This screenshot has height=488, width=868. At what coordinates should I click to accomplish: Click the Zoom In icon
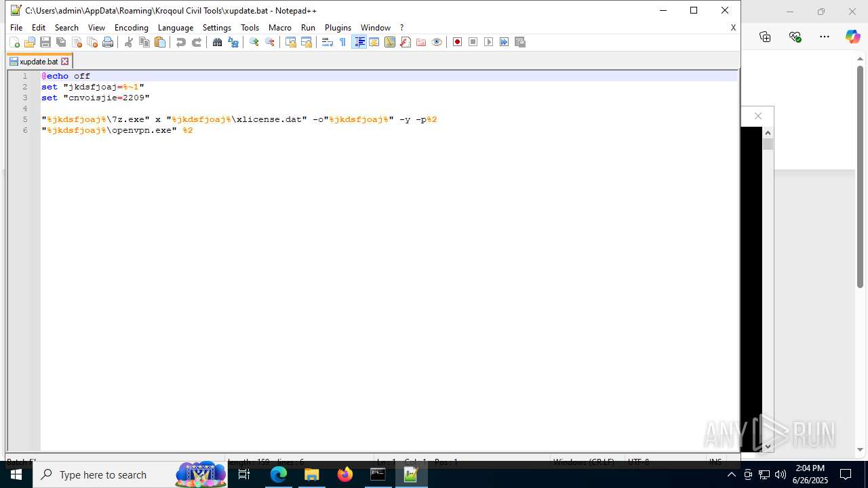point(254,42)
